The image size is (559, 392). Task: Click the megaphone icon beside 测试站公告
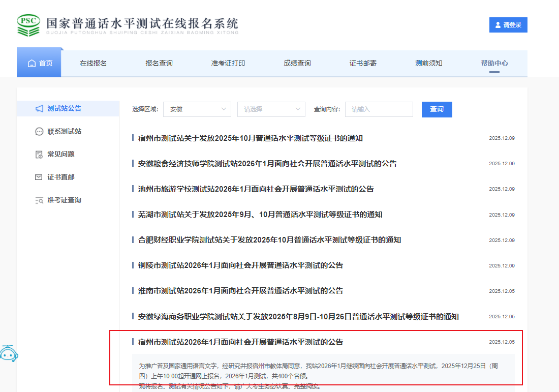(x=39, y=108)
